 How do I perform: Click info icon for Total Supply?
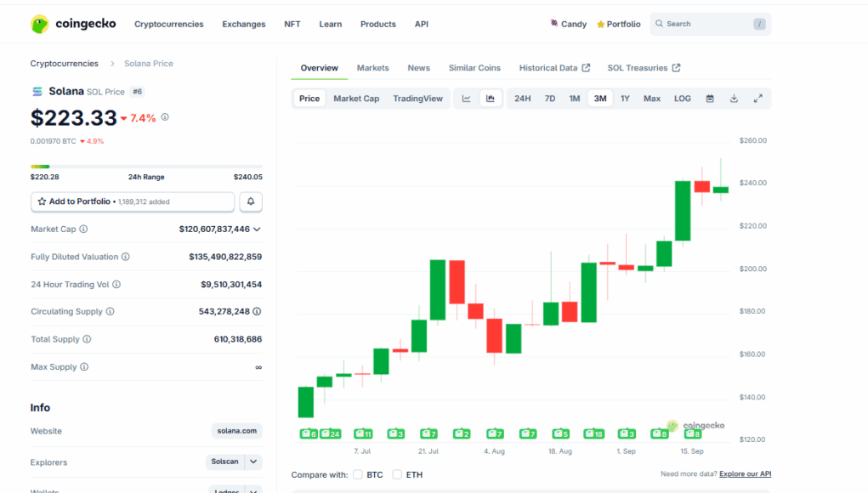pos(87,339)
